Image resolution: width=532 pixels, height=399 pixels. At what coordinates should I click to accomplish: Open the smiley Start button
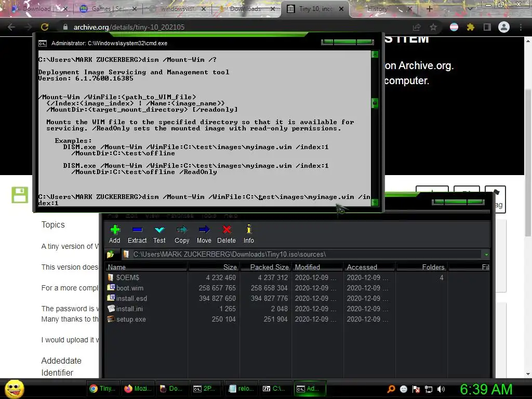(x=14, y=389)
